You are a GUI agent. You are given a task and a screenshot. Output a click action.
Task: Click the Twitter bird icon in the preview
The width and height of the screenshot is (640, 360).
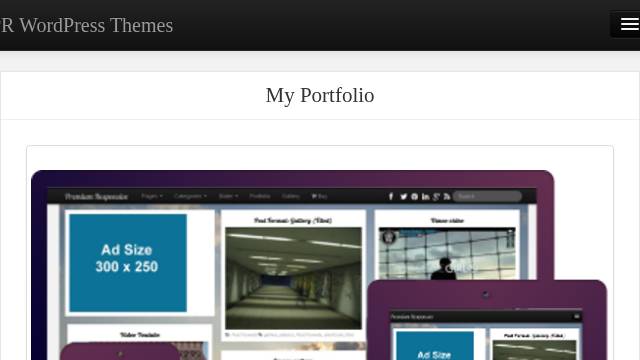(x=403, y=197)
